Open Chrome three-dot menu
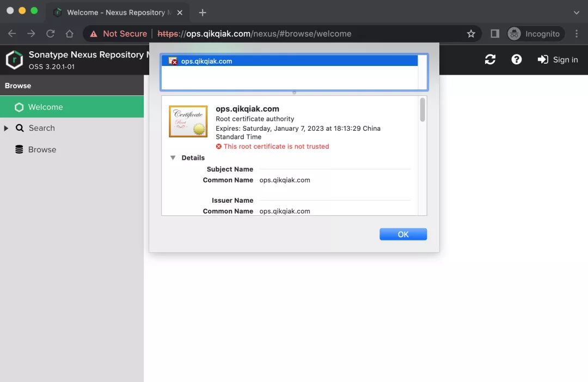The width and height of the screenshot is (588, 382). click(x=577, y=34)
